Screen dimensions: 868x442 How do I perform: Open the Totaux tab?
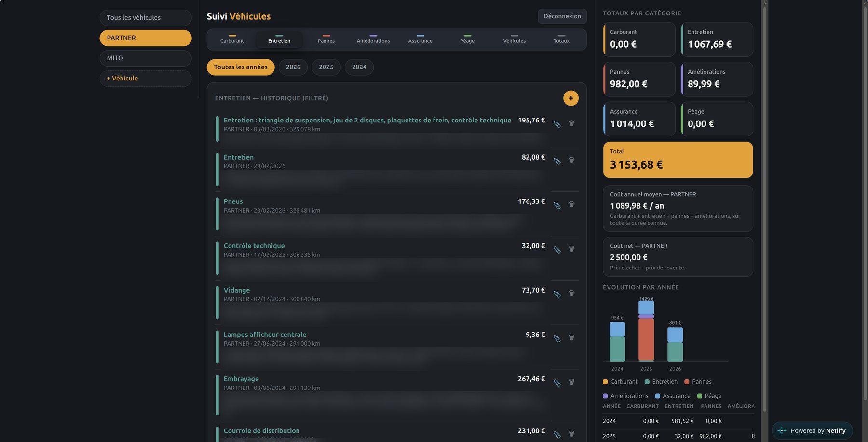click(561, 40)
